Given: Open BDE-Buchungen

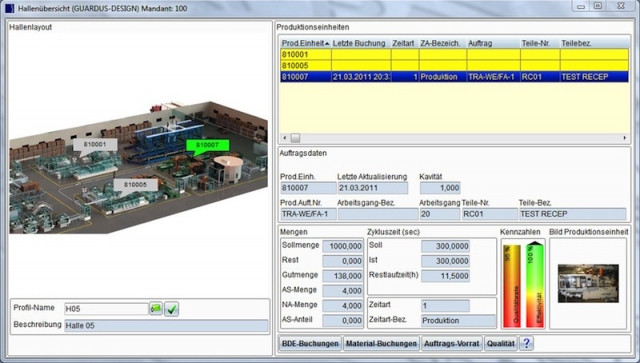Looking at the screenshot, I should [x=310, y=343].
